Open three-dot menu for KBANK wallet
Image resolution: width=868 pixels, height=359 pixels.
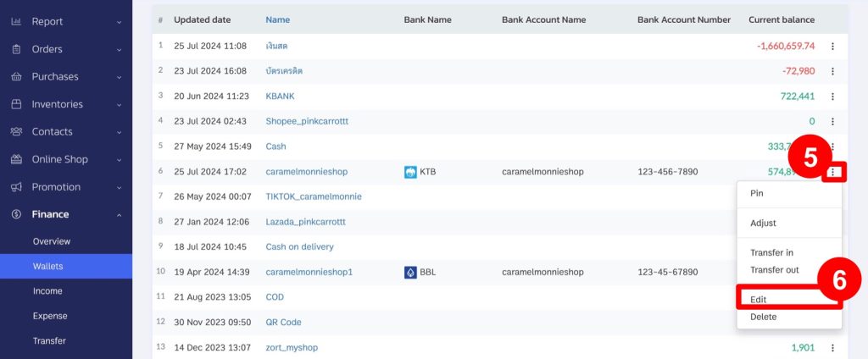832,97
